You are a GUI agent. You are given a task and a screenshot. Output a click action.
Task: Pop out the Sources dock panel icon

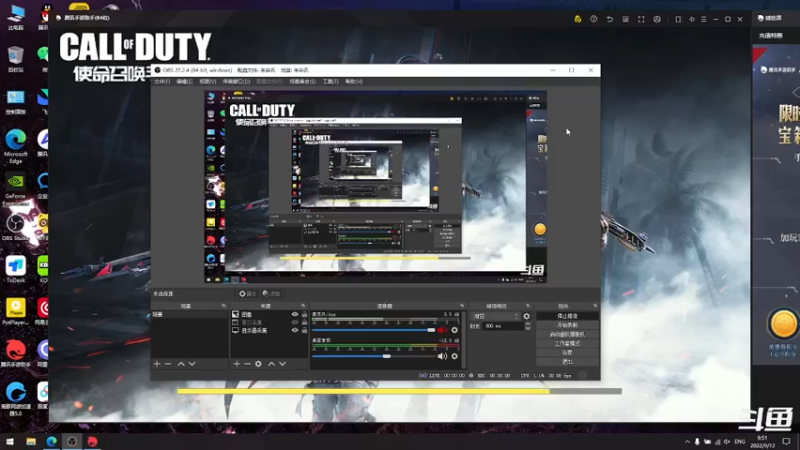pyautogui.click(x=303, y=306)
